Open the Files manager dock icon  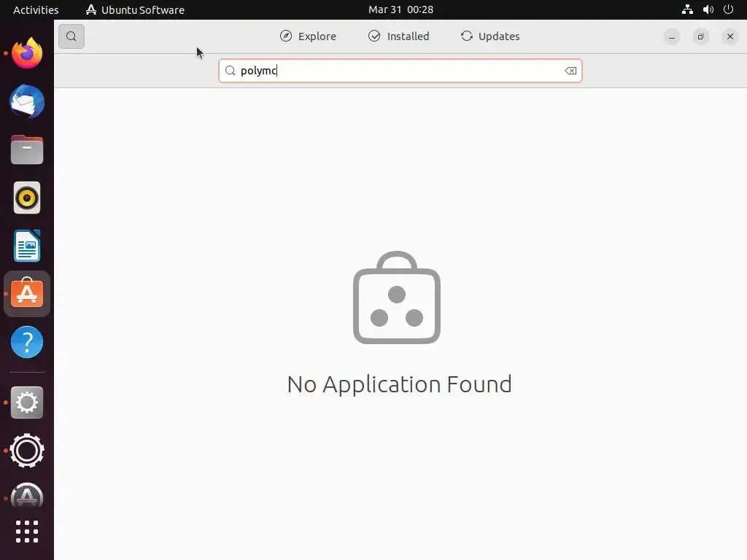(27, 149)
